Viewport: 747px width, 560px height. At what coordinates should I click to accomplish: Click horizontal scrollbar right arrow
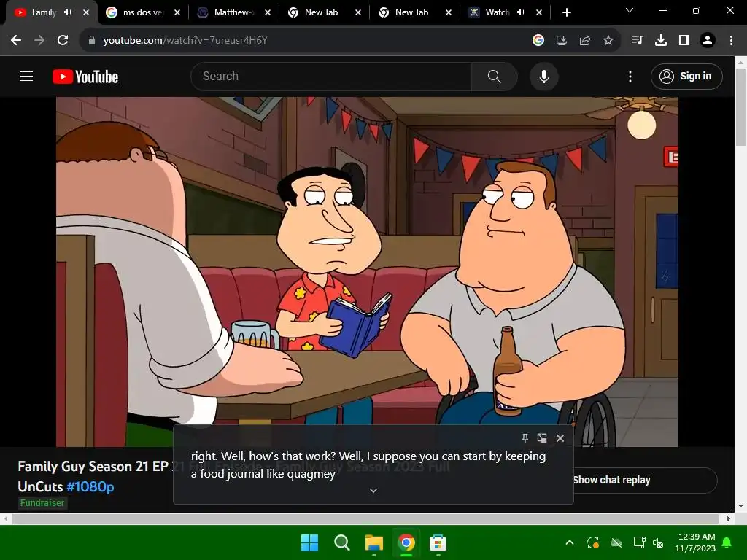(x=729, y=518)
